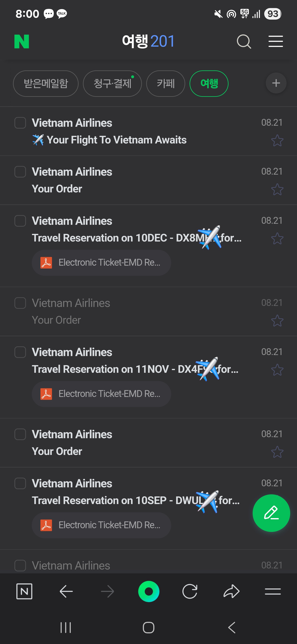Open the top hamburger menu
Viewport: 297px width, 644px height.
point(276,41)
